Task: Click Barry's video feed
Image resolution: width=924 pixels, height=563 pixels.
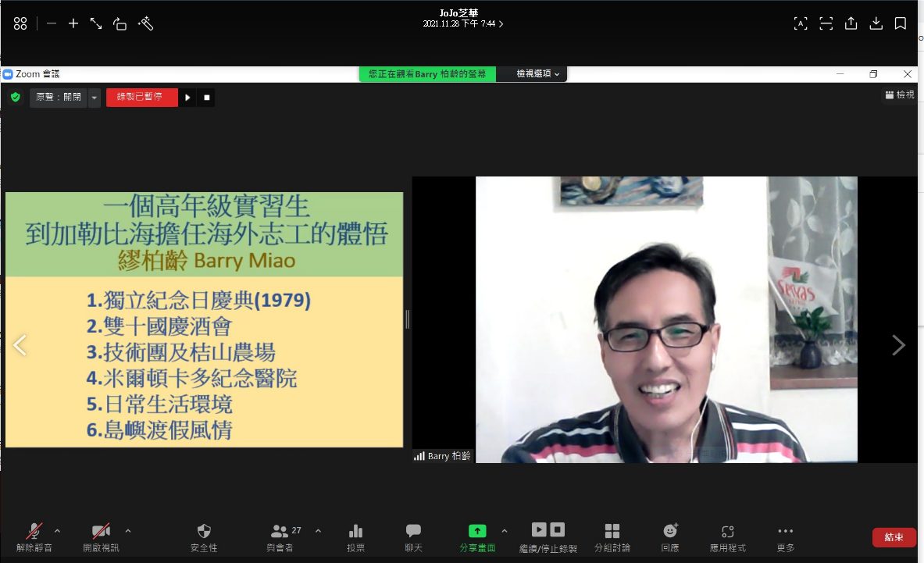Action: point(666,319)
